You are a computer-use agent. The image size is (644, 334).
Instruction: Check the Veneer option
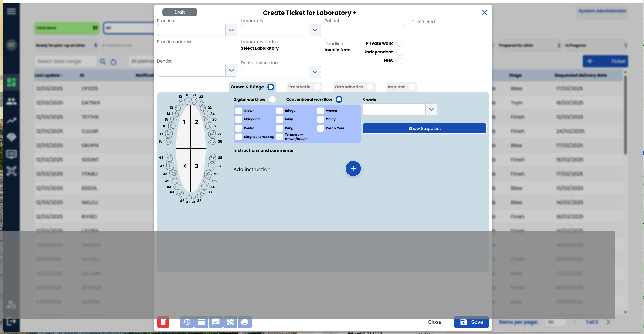point(321,110)
